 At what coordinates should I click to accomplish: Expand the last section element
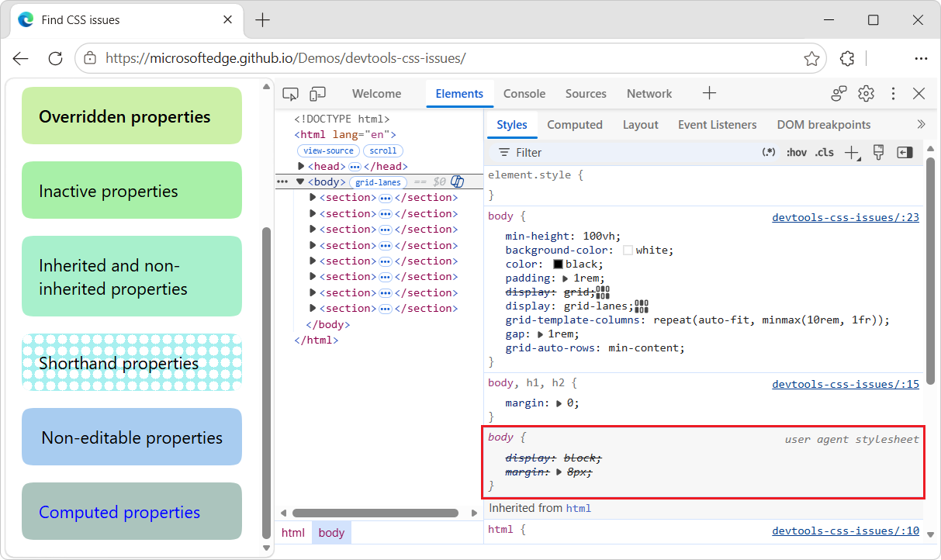click(313, 308)
